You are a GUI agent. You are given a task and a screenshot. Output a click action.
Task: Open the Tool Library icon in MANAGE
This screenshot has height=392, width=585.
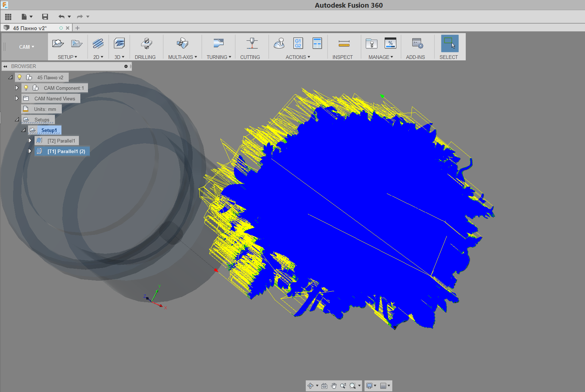(x=371, y=44)
